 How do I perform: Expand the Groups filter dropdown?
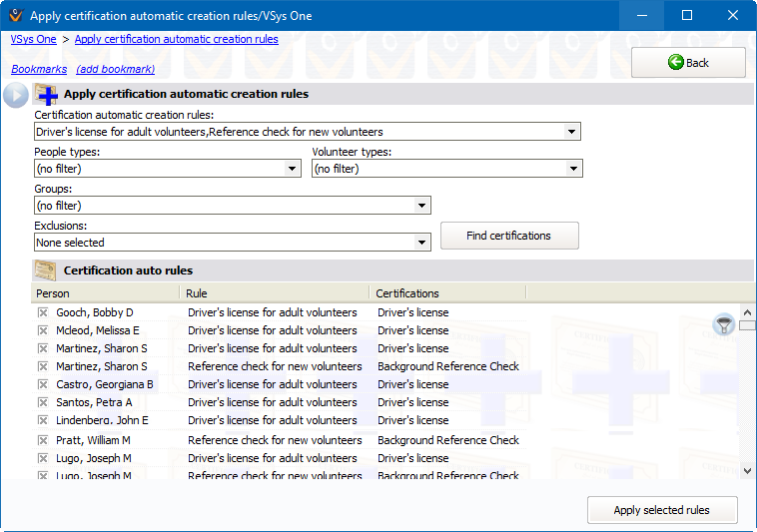click(x=421, y=206)
